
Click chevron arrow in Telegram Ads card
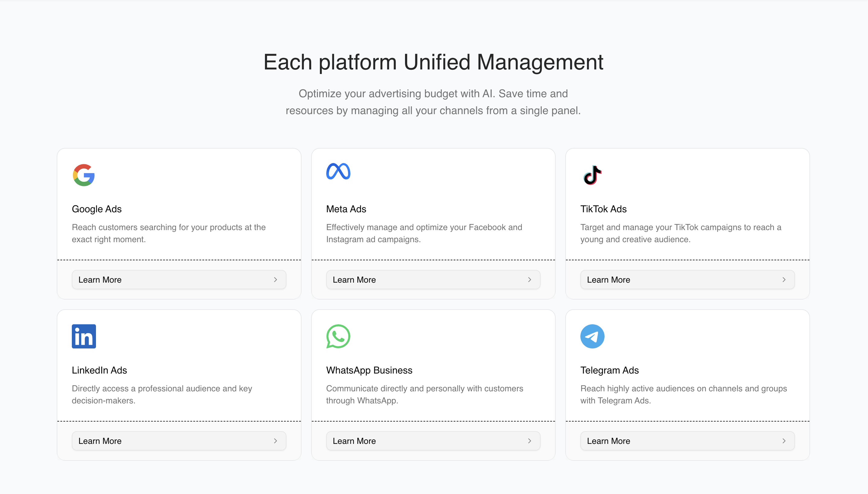784,441
